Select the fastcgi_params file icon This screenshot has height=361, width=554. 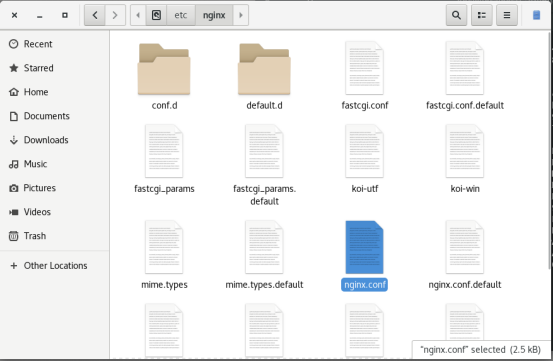(x=164, y=151)
